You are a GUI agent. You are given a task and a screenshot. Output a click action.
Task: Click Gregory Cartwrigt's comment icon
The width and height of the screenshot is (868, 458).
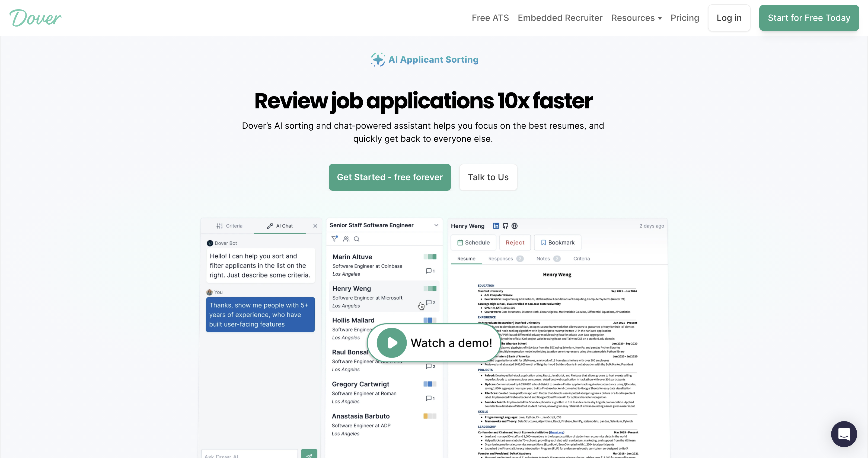(429, 398)
